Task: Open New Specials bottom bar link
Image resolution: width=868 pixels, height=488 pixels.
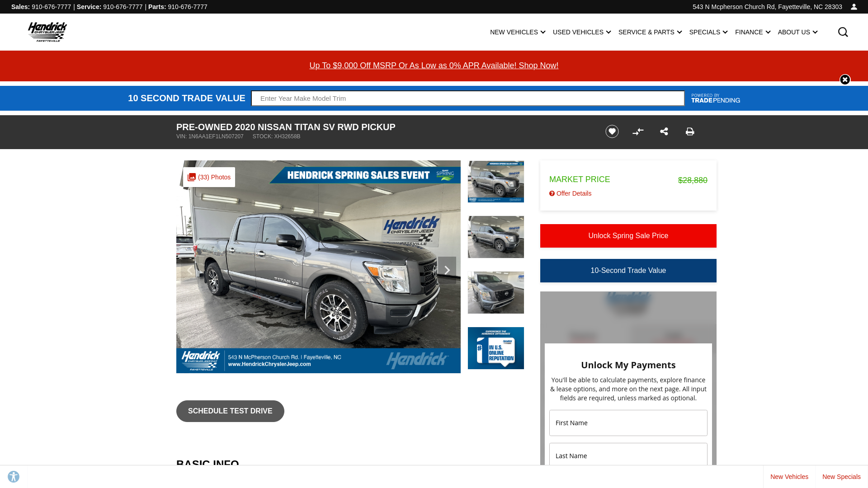Action: [x=841, y=477]
